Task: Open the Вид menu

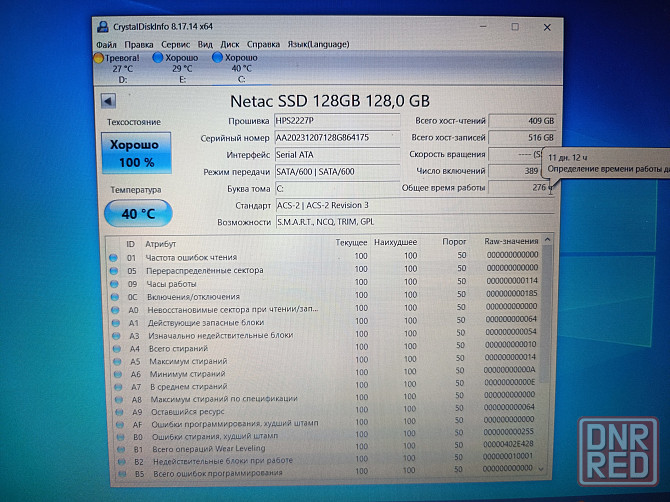Action: coord(205,44)
